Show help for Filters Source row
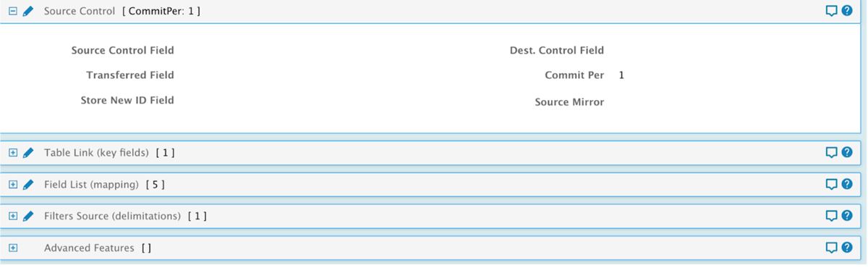 click(847, 217)
